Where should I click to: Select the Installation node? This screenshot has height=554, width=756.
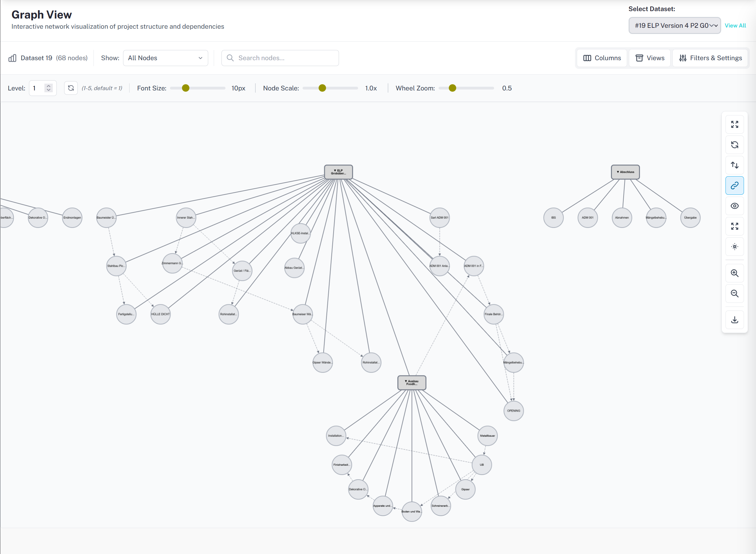336,436
